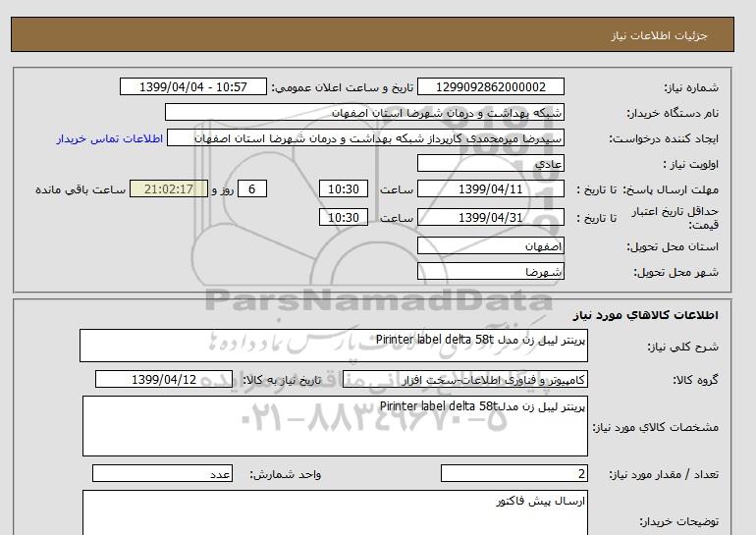The image size is (756, 535).
Task: Click the label توضیحات خریدار
Action: [678, 521]
